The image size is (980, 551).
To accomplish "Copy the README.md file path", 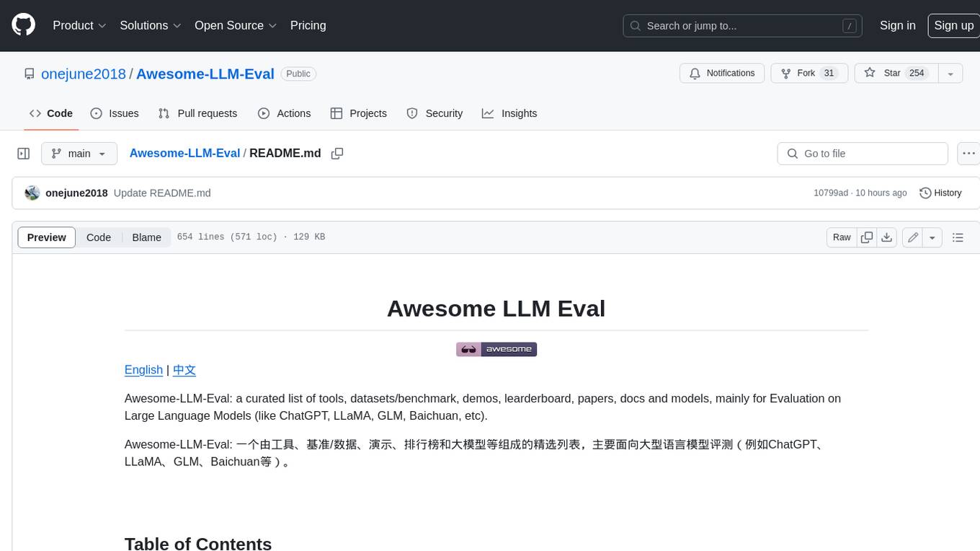I will tap(337, 154).
